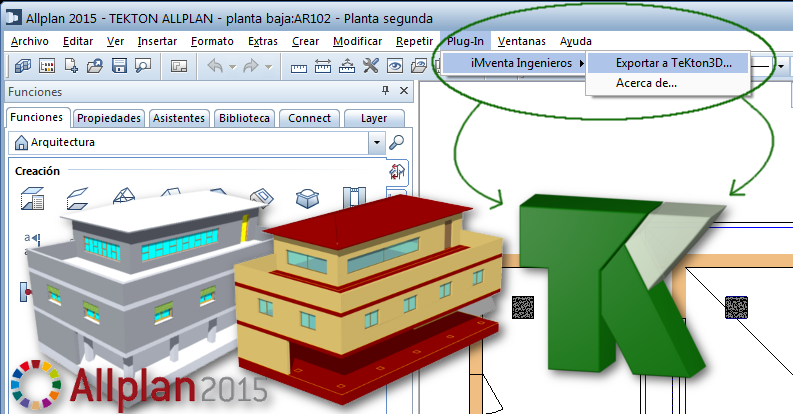This screenshot has width=793, height=414.
Task: Select the column pair creation tool
Action: click(354, 198)
